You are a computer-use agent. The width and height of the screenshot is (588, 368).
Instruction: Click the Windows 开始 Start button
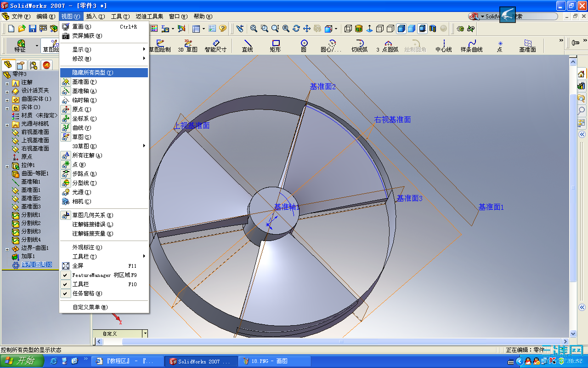pyautogui.click(x=22, y=361)
